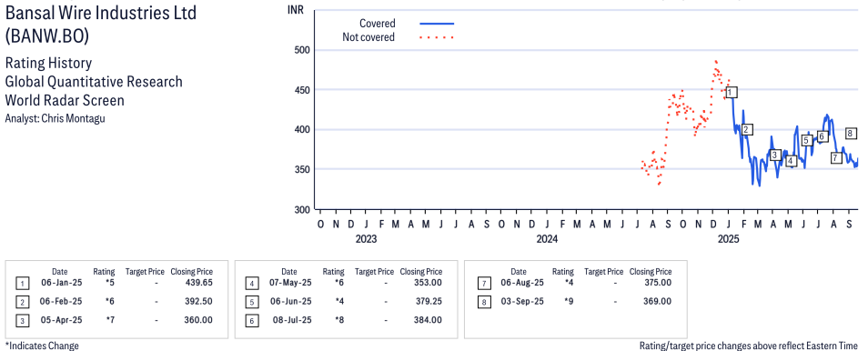The height and width of the screenshot is (351, 868).
Task: Click table index box 4 for 07-May-25
Action: [251, 284]
